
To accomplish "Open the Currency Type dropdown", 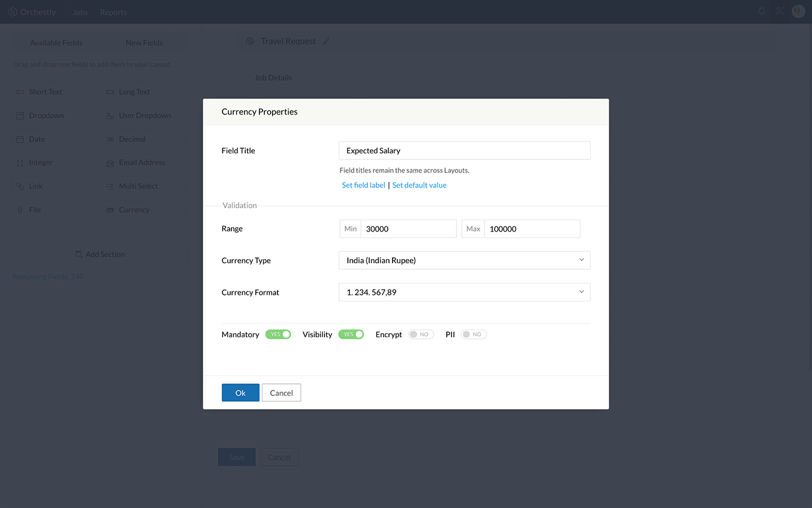I will tap(464, 260).
